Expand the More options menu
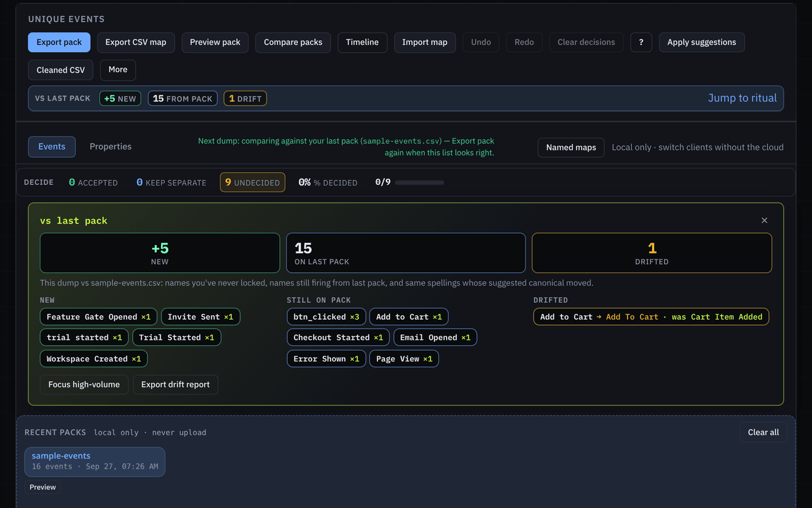The height and width of the screenshot is (508, 812). pyautogui.click(x=118, y=70)
